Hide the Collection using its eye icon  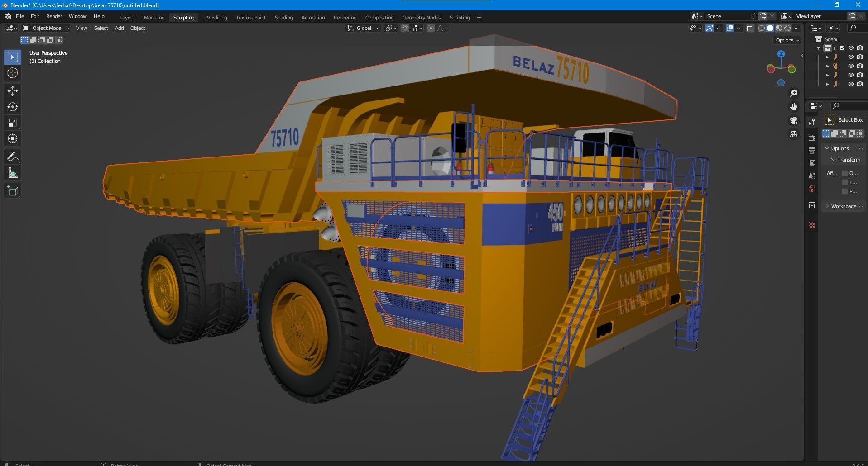coord(851,48)
